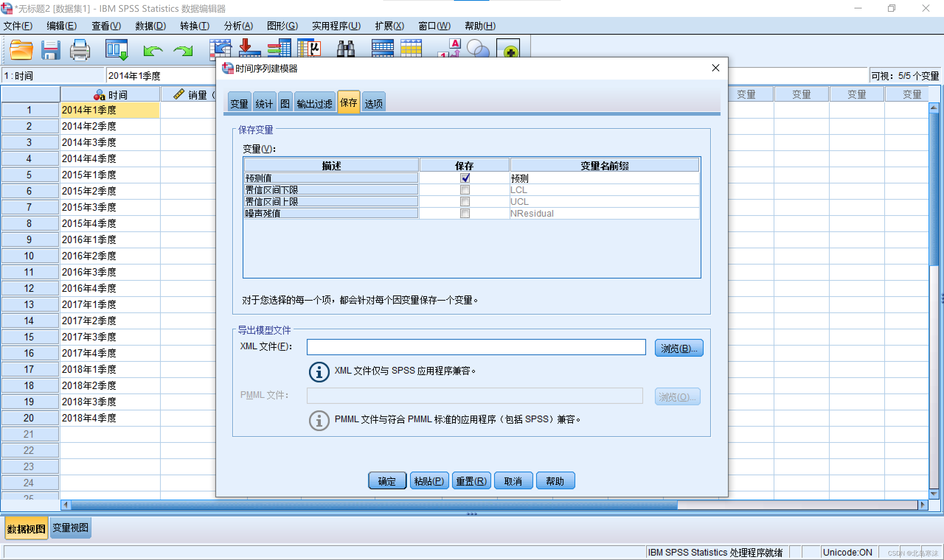Viewport: 944px width, 560px height.
Task: Open the 选项 tab in dialog
Action: [x=374, y=103]
